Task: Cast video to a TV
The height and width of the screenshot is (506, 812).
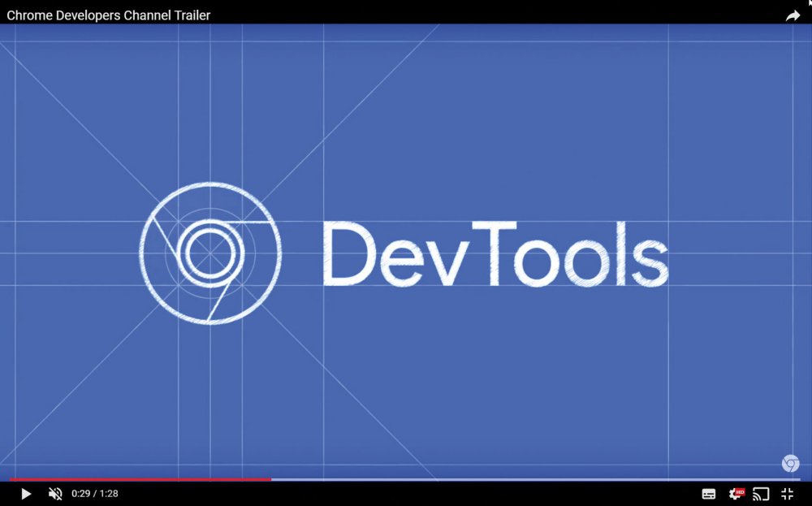Action: [761, 494]
